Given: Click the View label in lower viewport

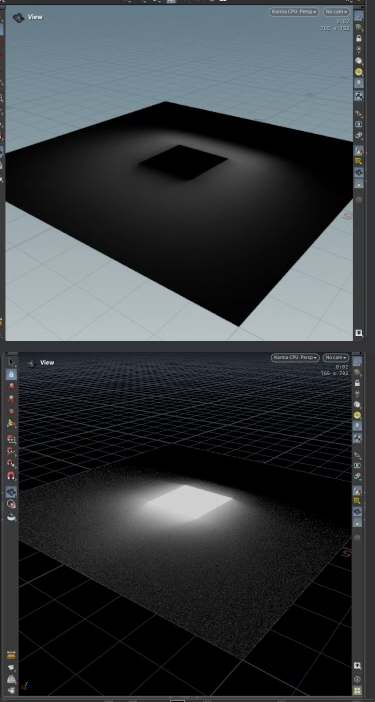Looking at the screenshot, I should tap(47, 363).
